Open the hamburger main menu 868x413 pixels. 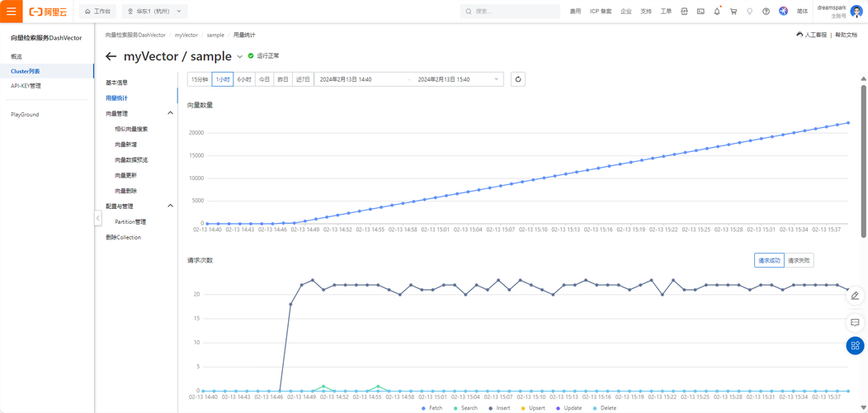click(11, 11)
